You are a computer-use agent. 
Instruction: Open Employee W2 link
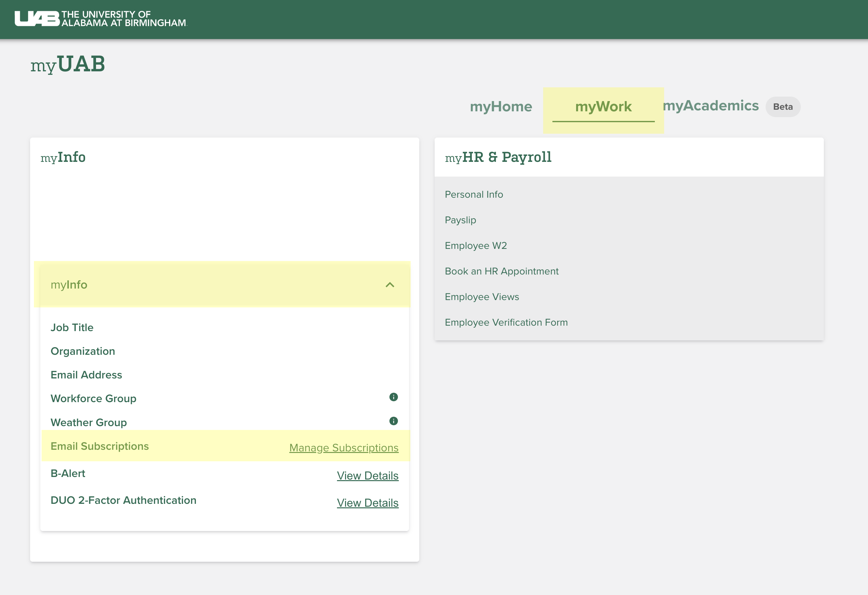(476, 246)
